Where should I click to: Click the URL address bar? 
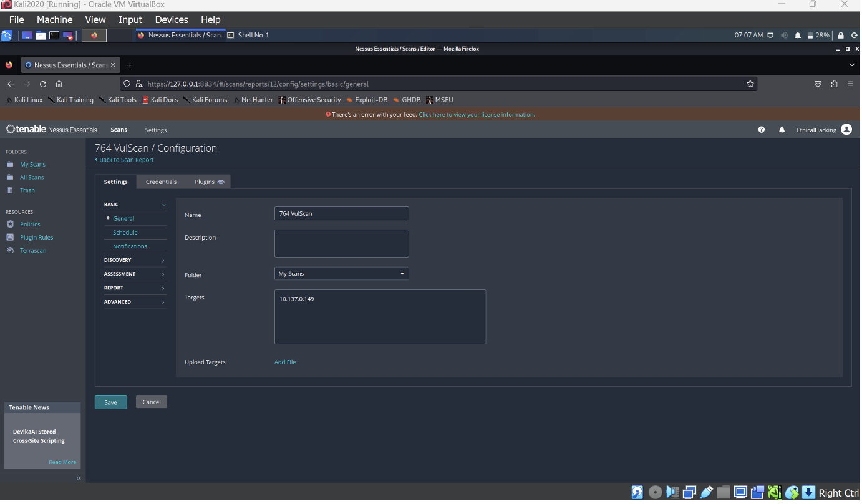pyautogui.click(x=438, y=84)
